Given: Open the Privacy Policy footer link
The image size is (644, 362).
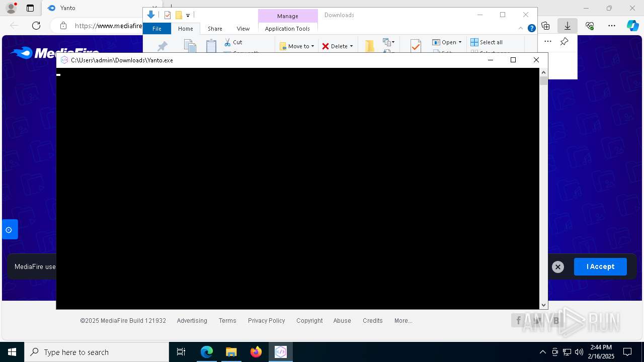Looking at the screenshot, I should point(266,321).
